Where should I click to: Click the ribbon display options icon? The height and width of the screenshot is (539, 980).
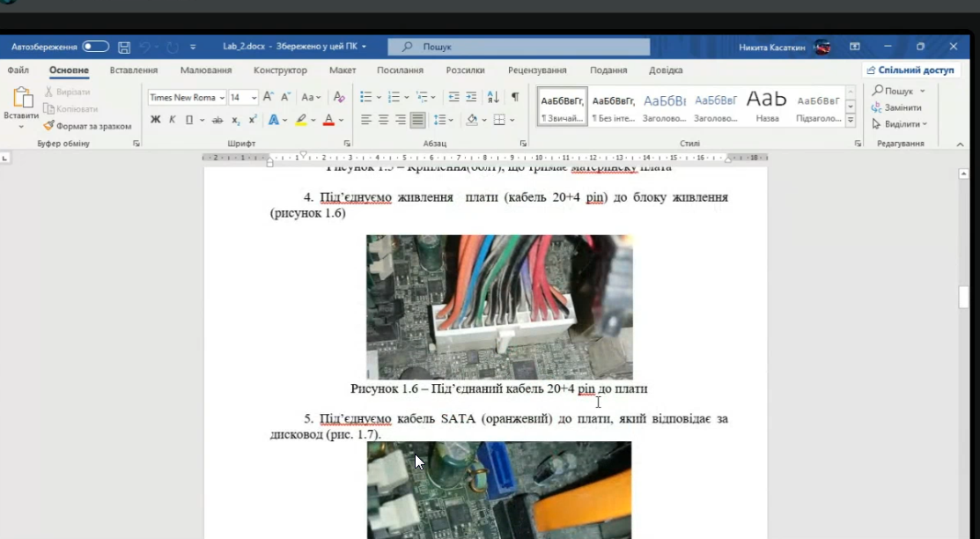[x=854, y=47]
